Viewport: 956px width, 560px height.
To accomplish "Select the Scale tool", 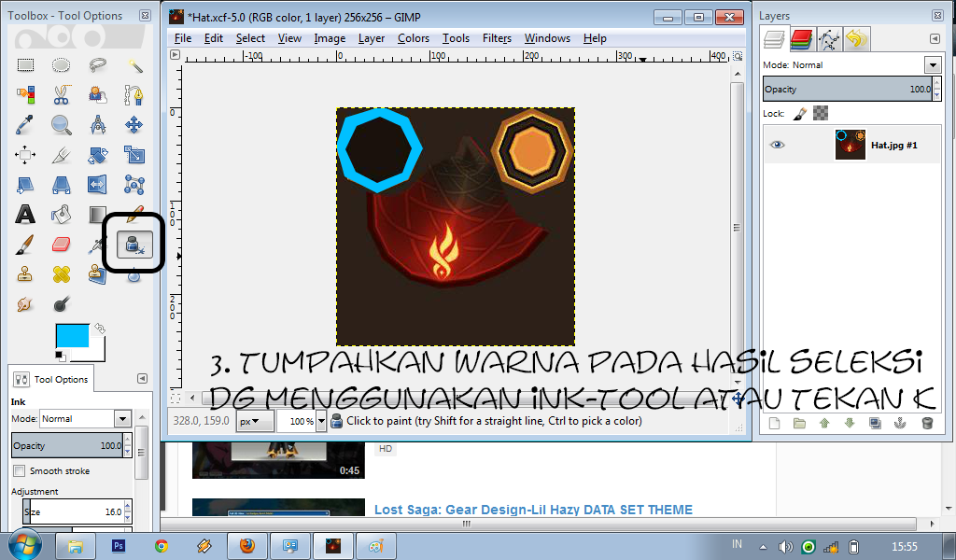I will click(x=134, y=155).
